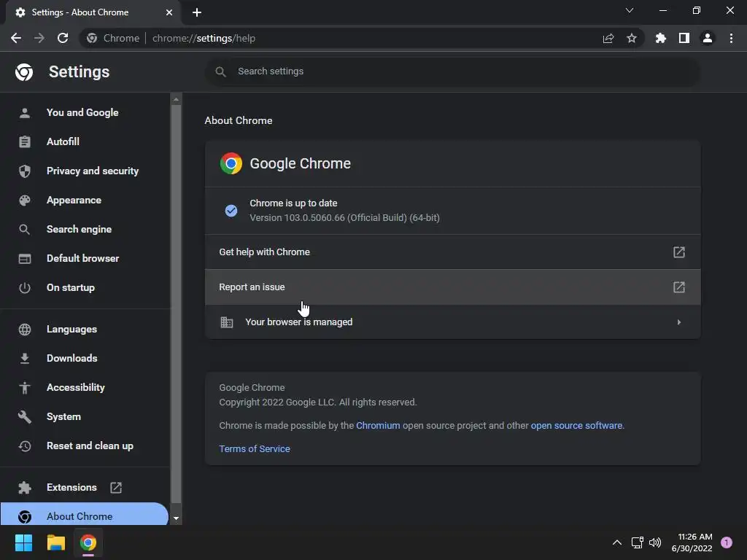Click the address bar URL
The image size is (747, 560).
[x=204, y=38]
